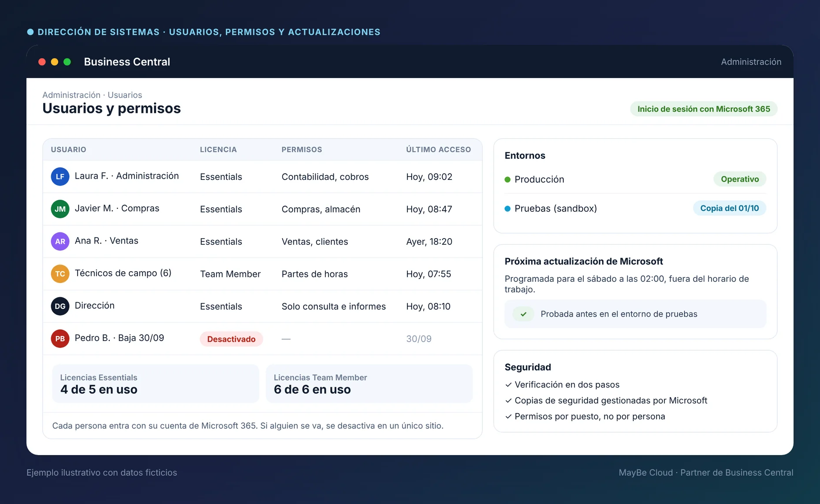This screenshot has height=504, width=820.
Task: Click the PB avatar for Pedro B.
Action: [x=60, y=339]
